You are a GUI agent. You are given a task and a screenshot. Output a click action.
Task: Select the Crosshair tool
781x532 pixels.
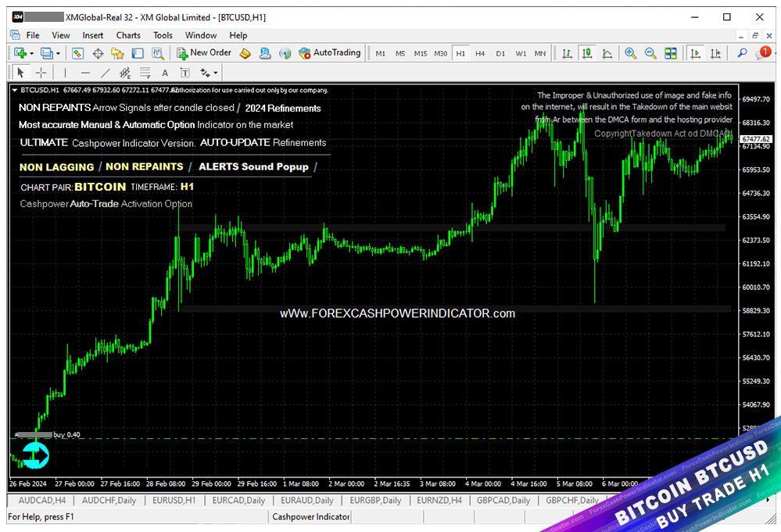[x=41, y=73]
